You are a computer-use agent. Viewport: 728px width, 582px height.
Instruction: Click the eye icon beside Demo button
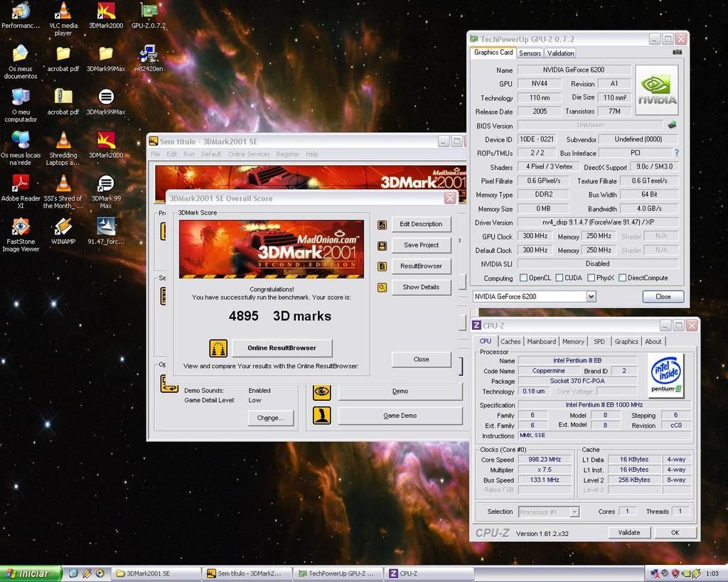[x=322, y=392]
